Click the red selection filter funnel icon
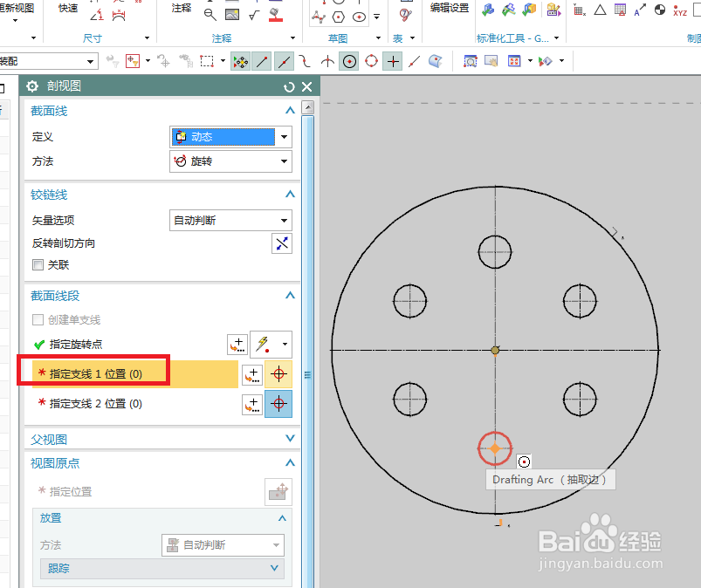 click(133, 61)
